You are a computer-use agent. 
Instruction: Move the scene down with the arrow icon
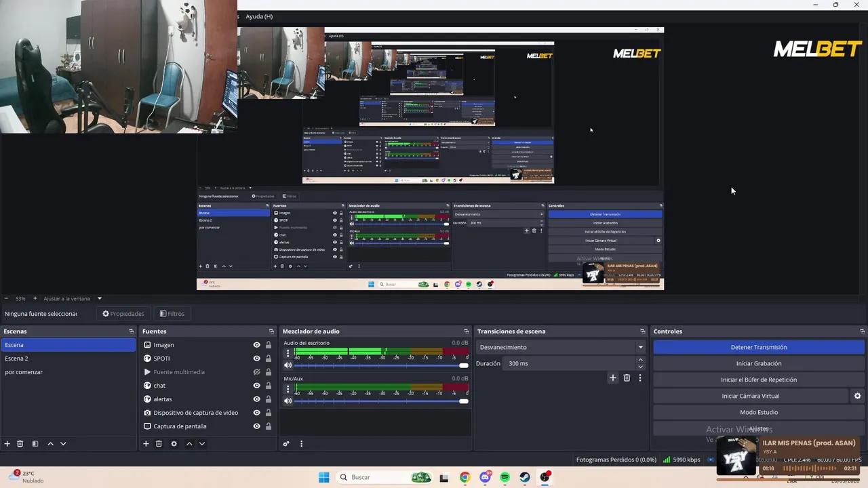pyautogui.click(x=63, y=444)
